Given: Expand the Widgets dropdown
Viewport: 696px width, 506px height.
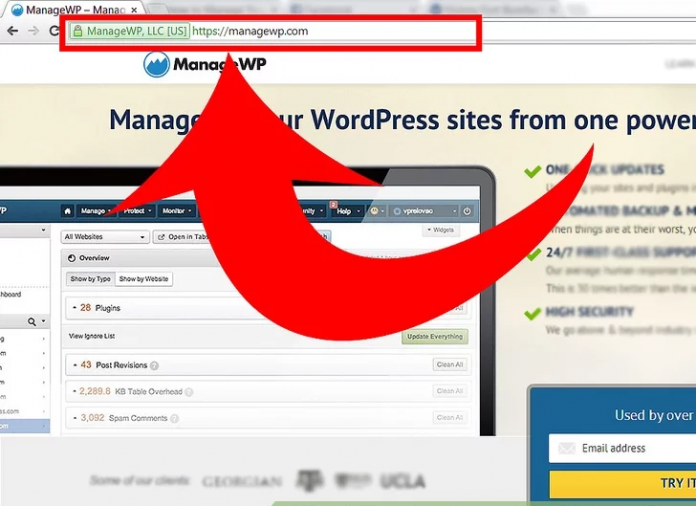Looking at the screenshot, I should pos(440,230).
